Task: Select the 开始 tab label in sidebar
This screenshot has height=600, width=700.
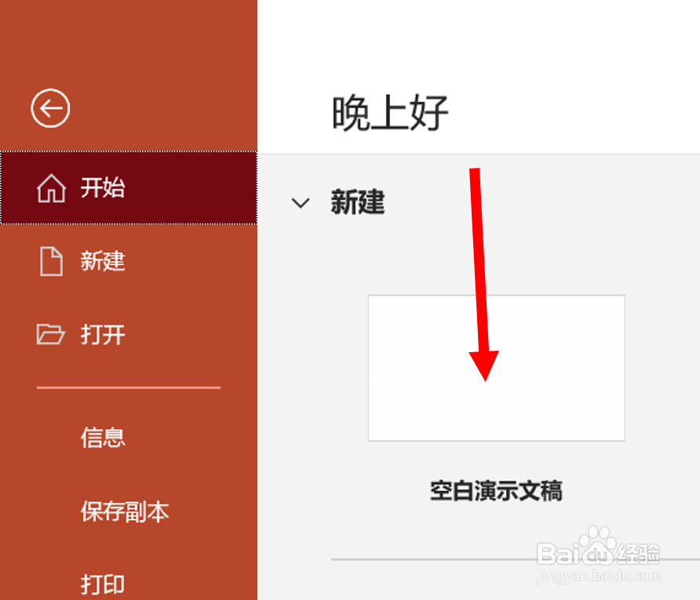Action: (x=103, y=187)
